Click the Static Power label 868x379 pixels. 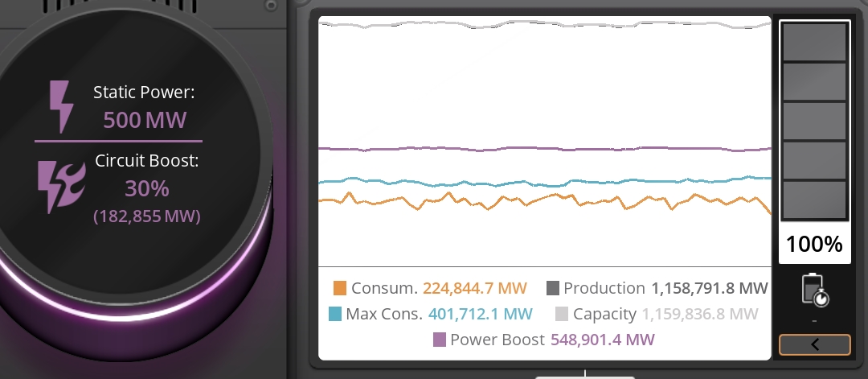[x=144, y=93]
